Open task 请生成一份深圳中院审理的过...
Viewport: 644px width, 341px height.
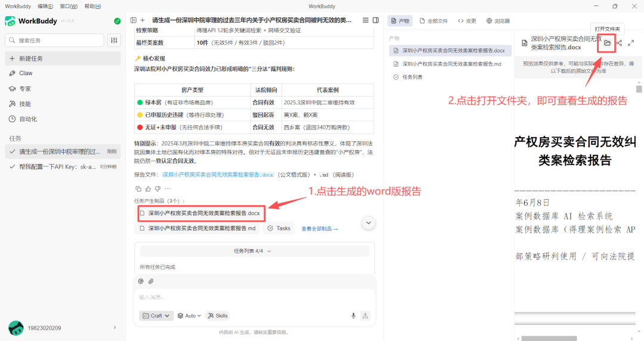[63, 151]
